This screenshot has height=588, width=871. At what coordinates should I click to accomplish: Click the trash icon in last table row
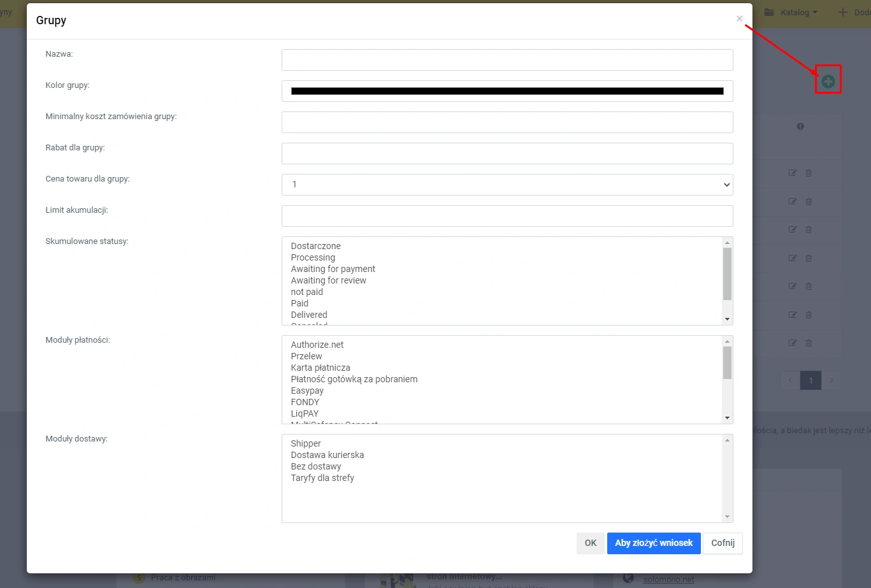(809, 343)
